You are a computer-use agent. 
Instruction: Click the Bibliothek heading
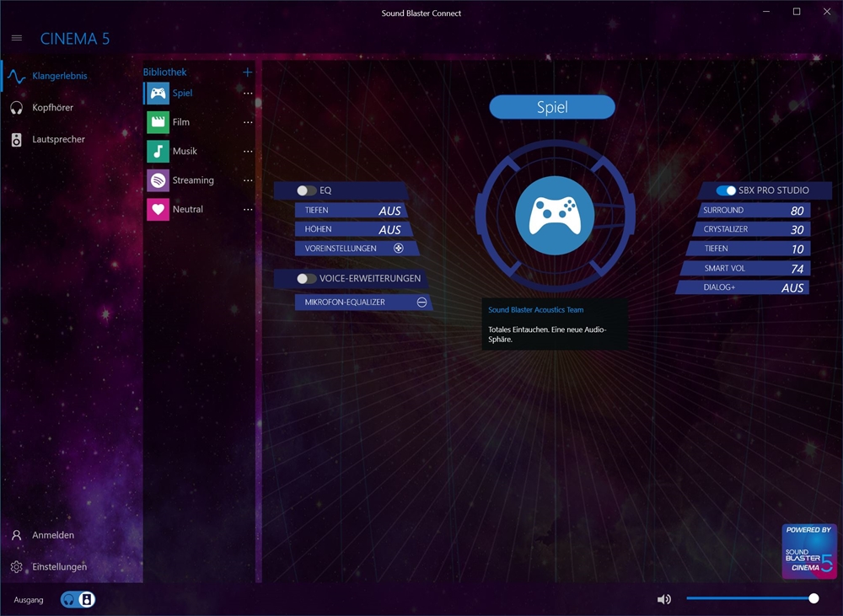click(164, 72)
